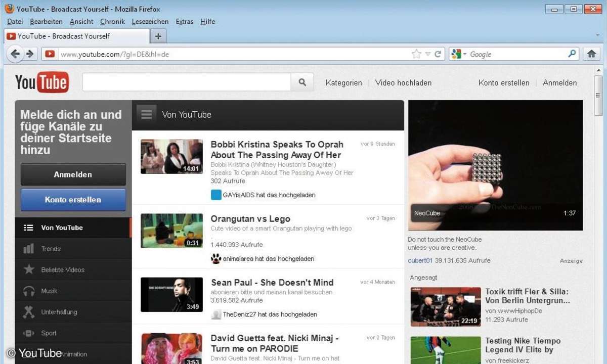Click the blue Konto erstellen button

(73, 200)
